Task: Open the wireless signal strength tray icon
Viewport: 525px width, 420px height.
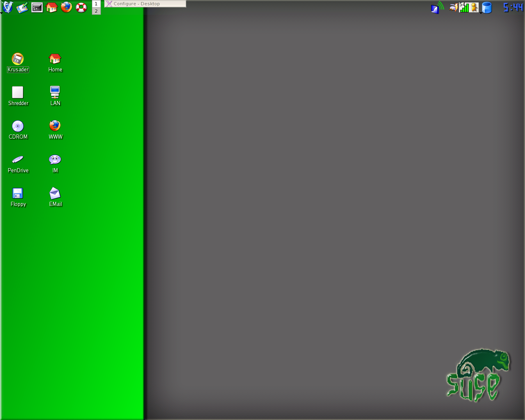Action: 464,7
